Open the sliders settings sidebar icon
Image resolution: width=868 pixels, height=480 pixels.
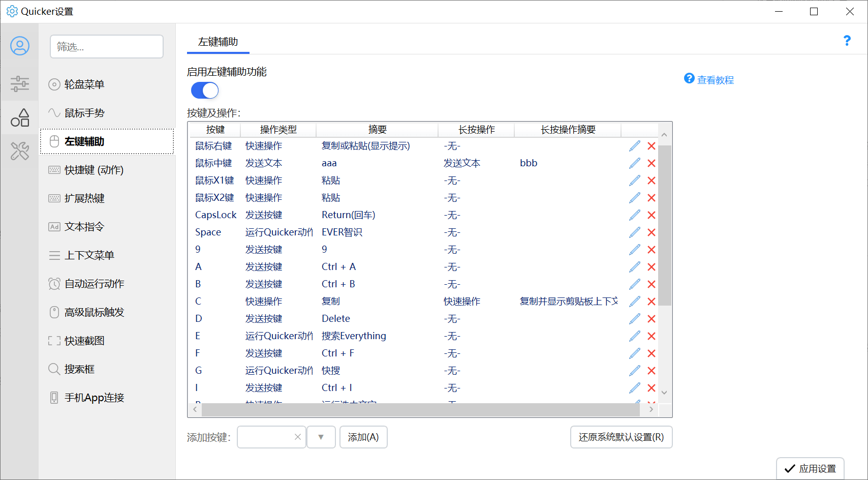(x=20, y=83)
